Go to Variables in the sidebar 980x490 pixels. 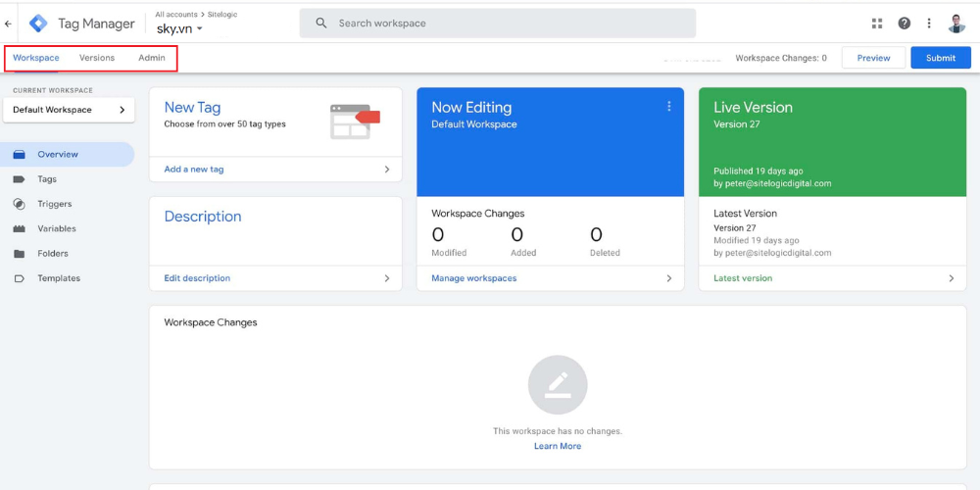point(56,228)
